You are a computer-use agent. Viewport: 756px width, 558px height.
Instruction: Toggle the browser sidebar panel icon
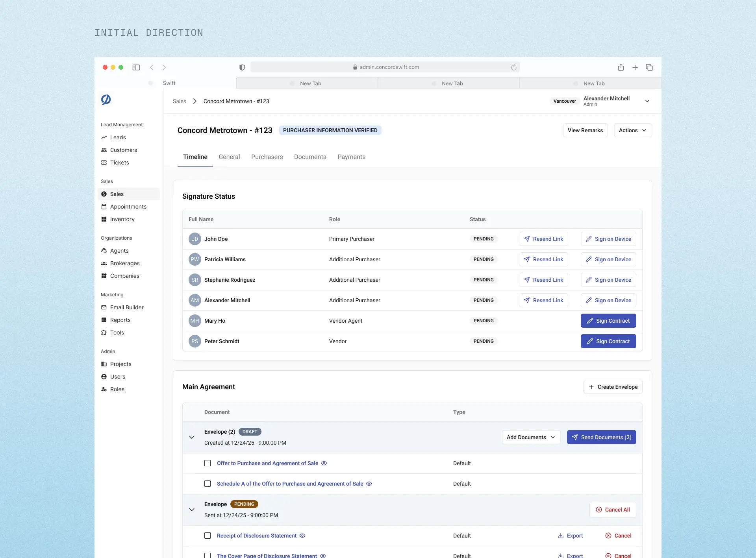136,67
